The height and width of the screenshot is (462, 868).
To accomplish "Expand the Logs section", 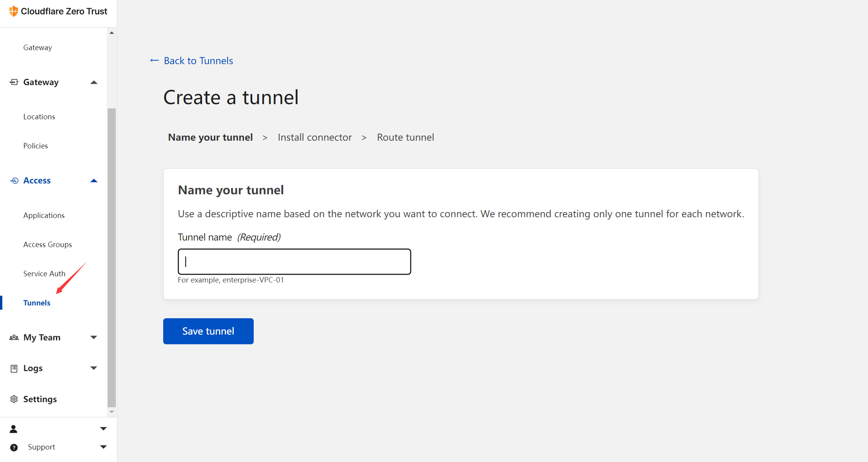I will (94, 368).
